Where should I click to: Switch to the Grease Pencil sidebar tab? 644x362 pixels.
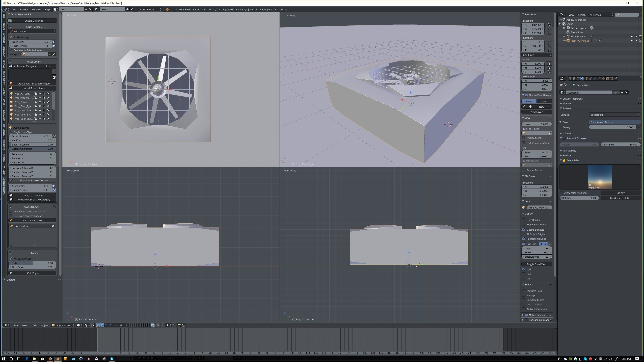(x=4, y=78)
